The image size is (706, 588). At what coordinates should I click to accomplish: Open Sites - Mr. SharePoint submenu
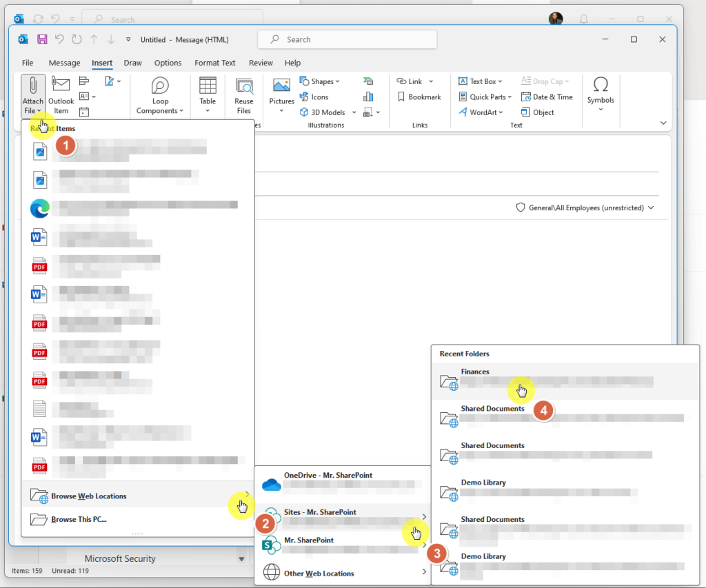(x=343, y=517)
